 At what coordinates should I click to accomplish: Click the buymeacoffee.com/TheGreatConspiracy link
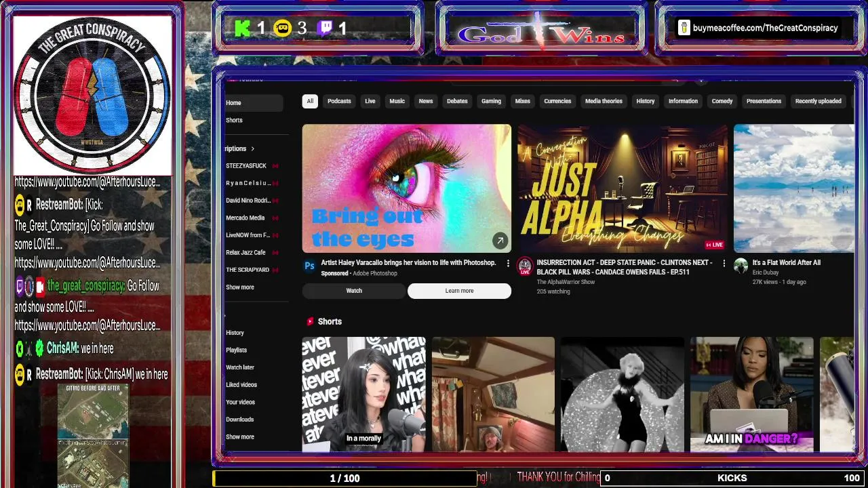(x=766, y=28)
